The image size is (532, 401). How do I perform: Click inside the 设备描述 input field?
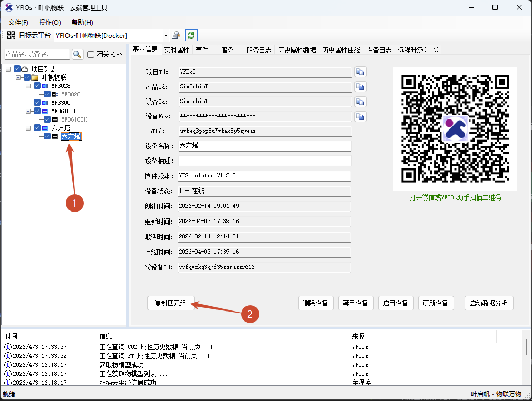[263, 160]
